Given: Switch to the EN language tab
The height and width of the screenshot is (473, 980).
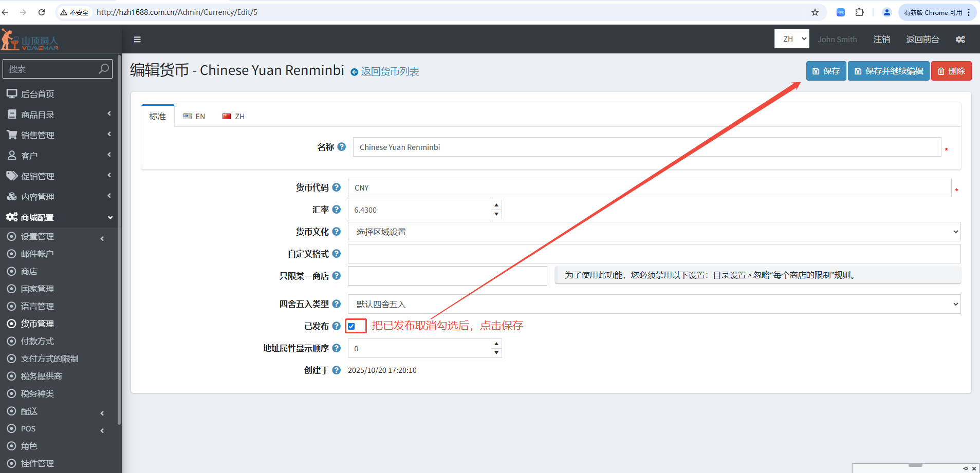Looking at the screenshot, I should coord(194,117).
